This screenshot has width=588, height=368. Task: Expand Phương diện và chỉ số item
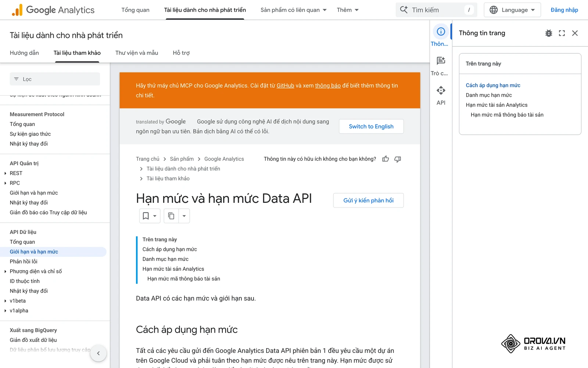(5, 272)
